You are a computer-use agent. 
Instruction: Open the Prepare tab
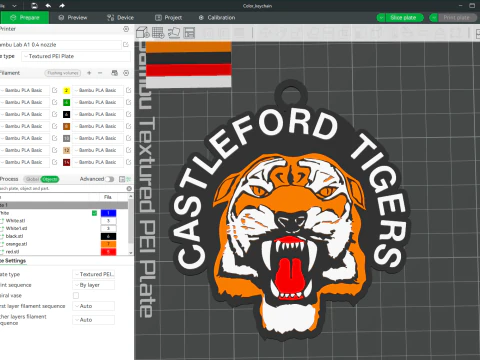(25, 18)
